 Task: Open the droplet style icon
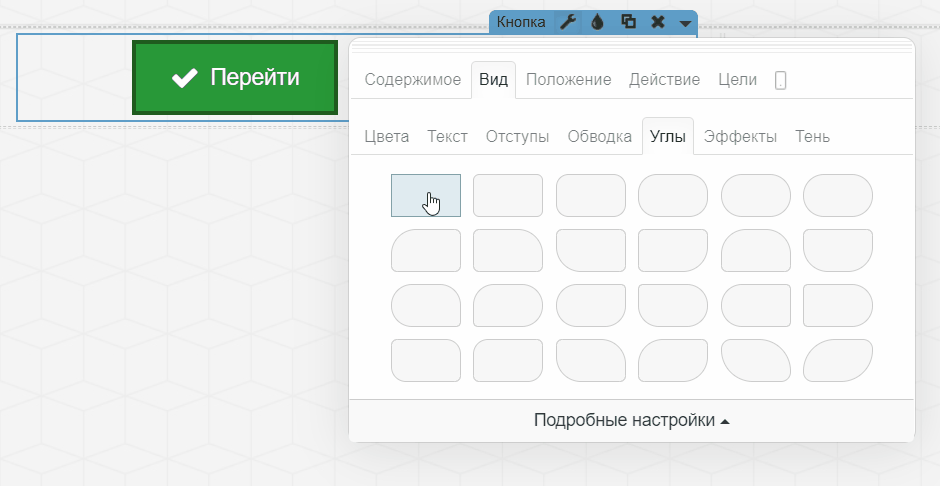pos(597,22)
